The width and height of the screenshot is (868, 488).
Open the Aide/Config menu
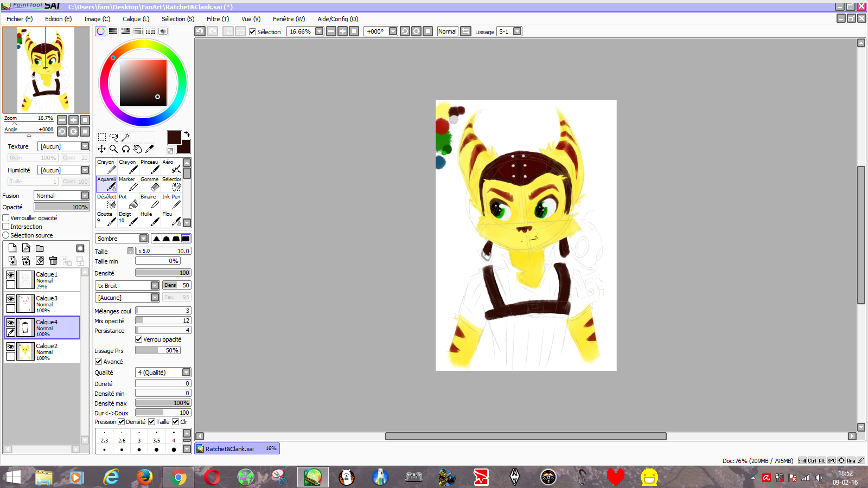pyautogui.click(x=337, y=19)
